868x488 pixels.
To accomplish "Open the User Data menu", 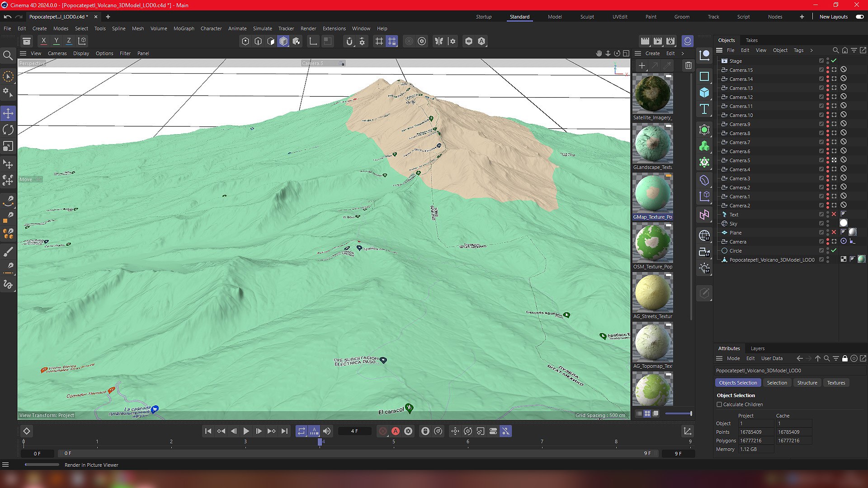I will [772, 358].
